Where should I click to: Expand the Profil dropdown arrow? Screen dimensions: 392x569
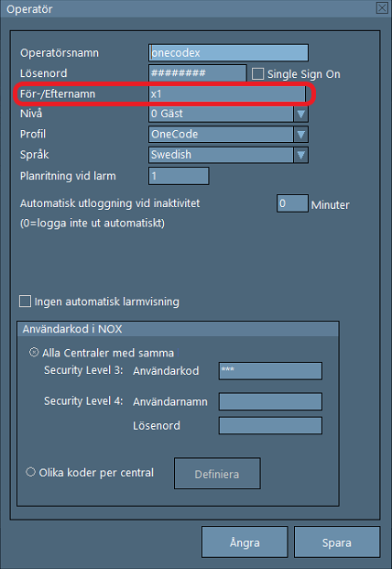pos(300,135)
